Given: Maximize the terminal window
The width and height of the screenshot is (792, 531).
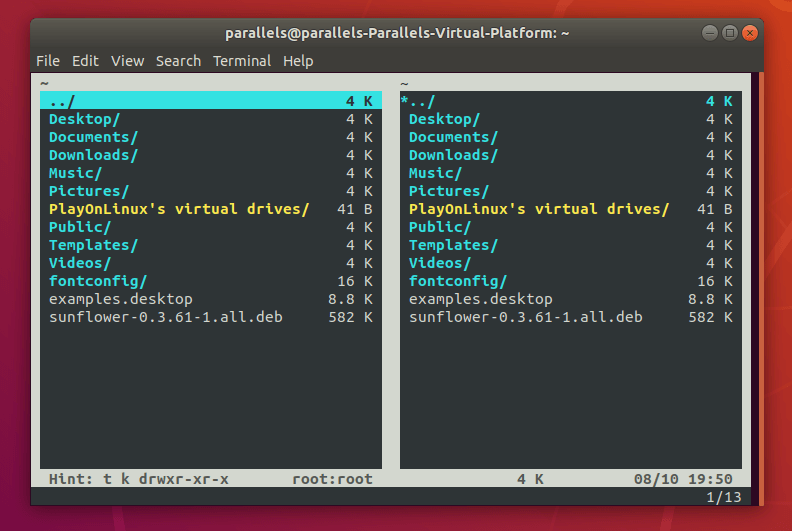Looking at the screenshot, I should click(x=730, y=33).
